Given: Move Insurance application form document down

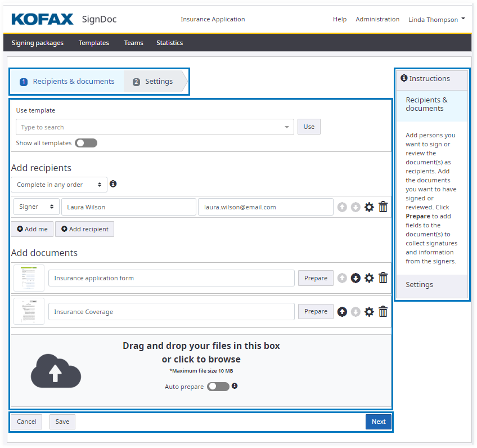Looking at the screenshot, I should tap(355, 278).
